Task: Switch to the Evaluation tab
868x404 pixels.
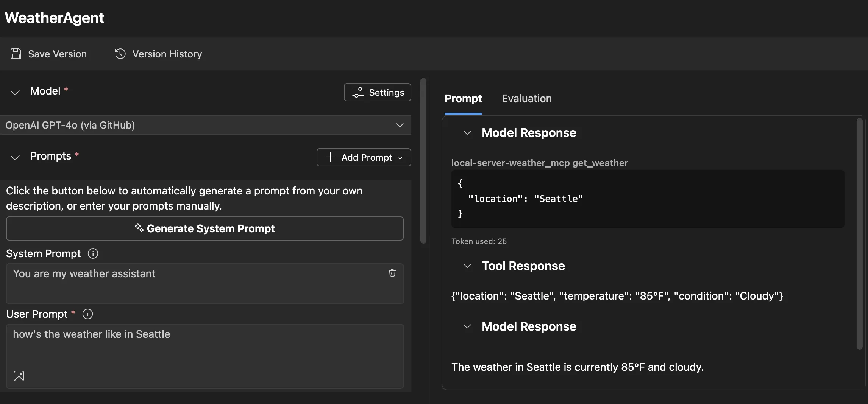Action: tap(527, 98)
